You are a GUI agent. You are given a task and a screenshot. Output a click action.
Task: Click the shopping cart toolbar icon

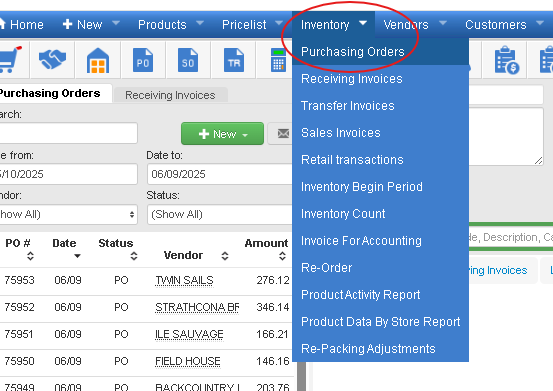click(x=10, y=59)
